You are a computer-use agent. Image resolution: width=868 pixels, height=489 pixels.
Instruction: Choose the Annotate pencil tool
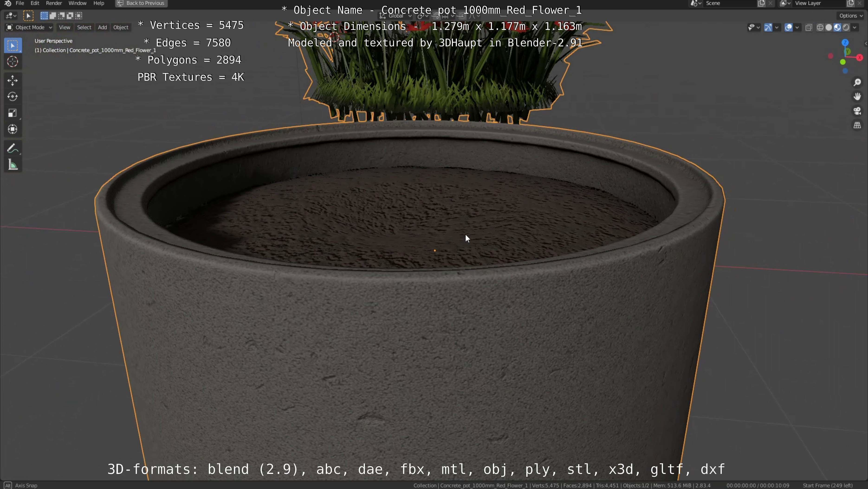(13, 148)
